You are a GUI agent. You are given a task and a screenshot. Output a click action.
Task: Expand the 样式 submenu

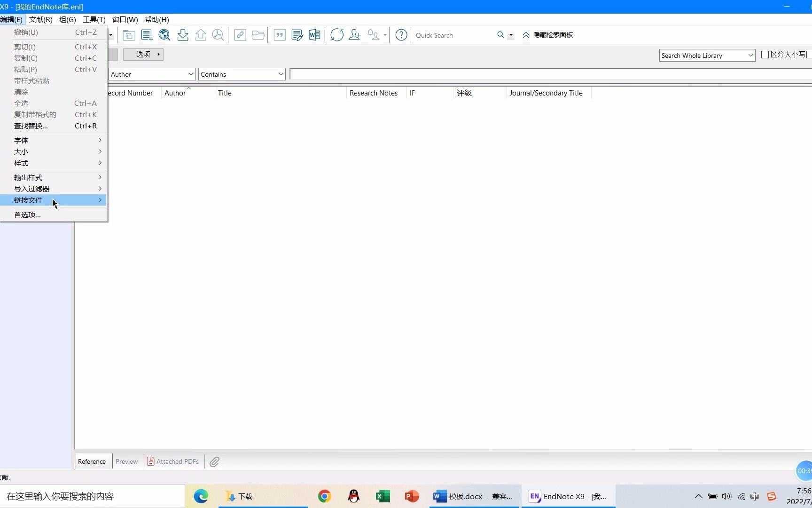pyautogui.click(x=53, y=163)
